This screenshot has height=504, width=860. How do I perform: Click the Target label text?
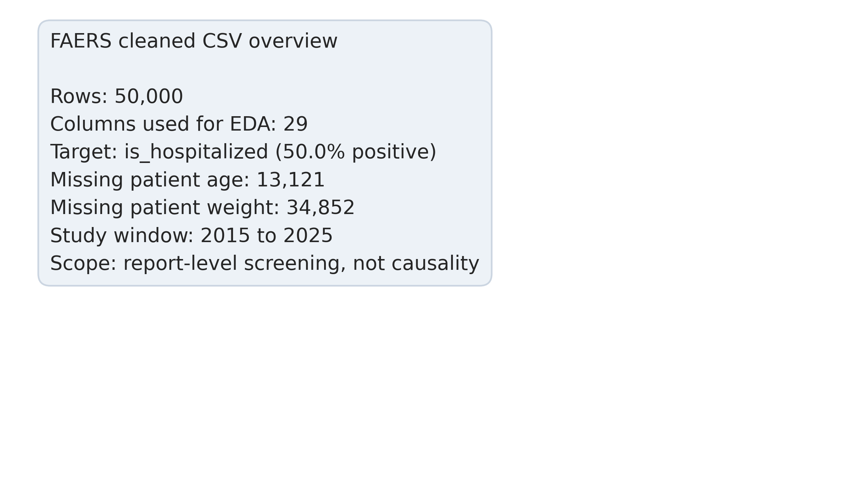(x=83, y=152)
